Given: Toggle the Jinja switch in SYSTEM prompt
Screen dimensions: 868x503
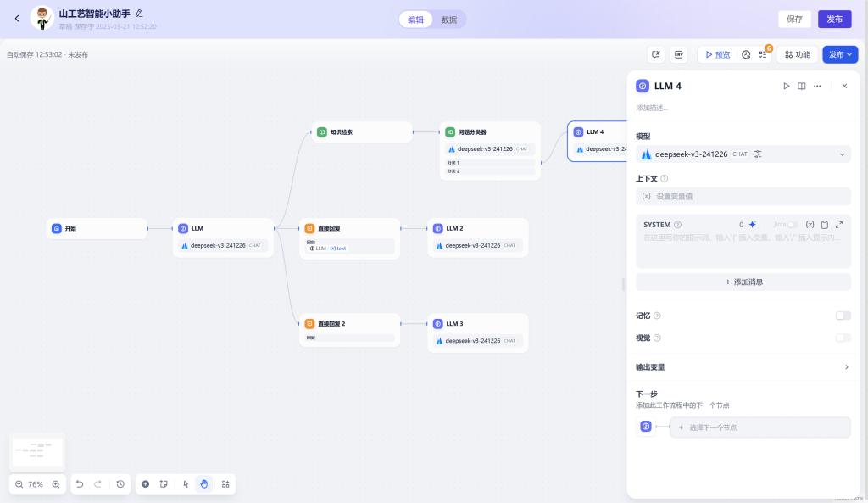Looking at the screenshot, I should (792, 225).
